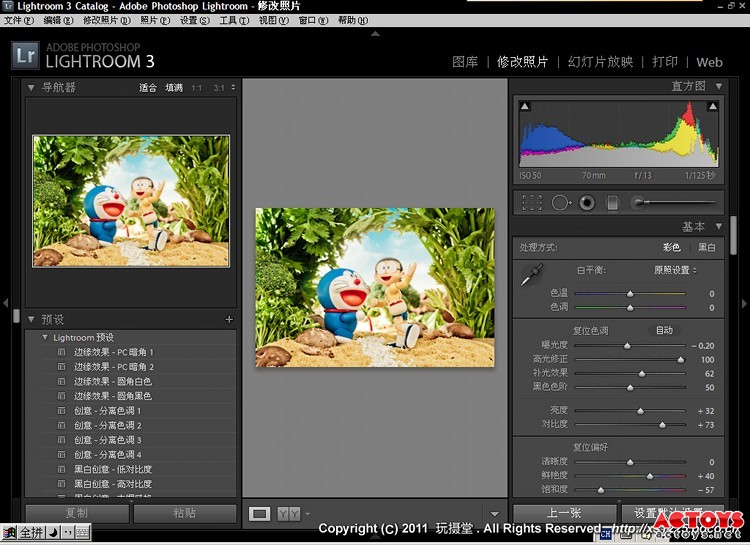Click the 复位色调 label
The height and width of the screenshot is (545, 750).
point(591,331)
